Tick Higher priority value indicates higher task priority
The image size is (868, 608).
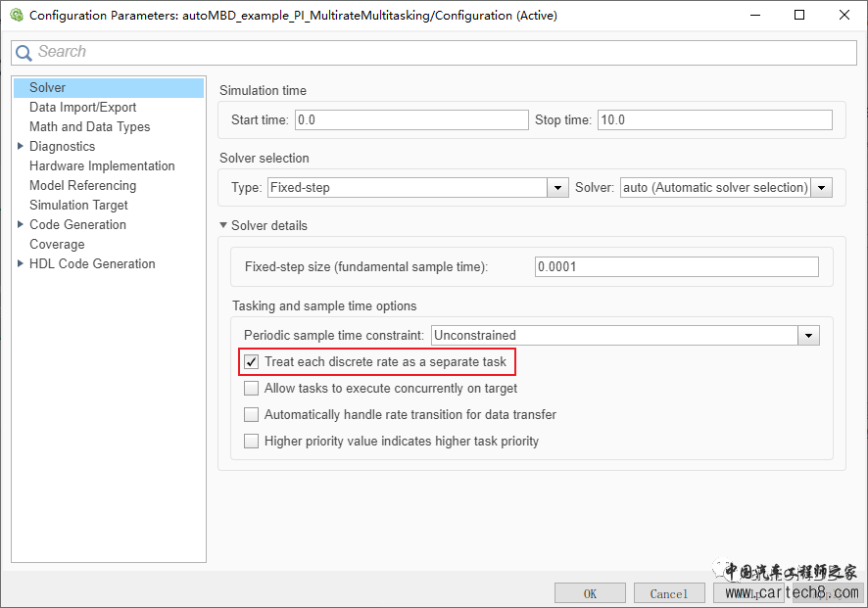coord(252,441)
